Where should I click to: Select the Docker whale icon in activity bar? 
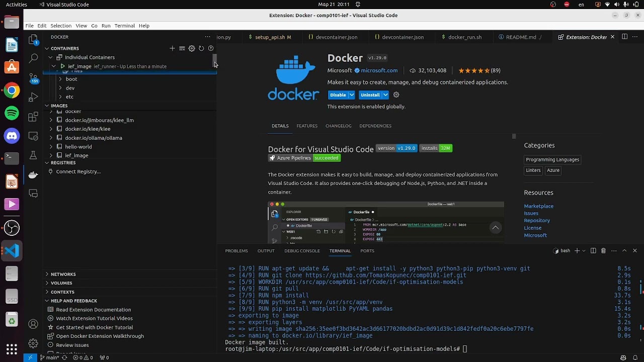[x=33, y=174]
